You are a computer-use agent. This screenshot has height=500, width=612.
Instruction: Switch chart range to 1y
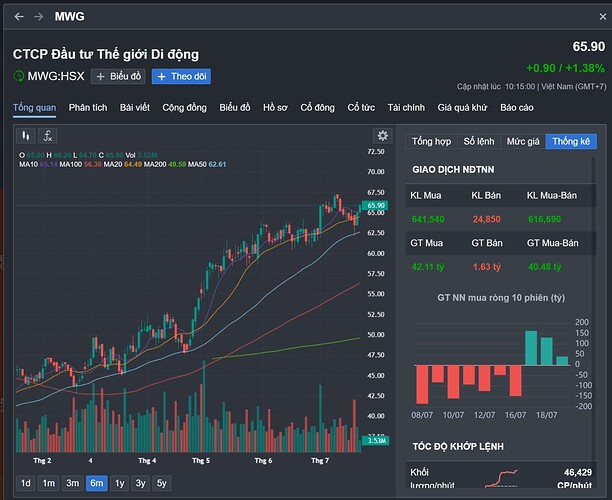point(120,483)
